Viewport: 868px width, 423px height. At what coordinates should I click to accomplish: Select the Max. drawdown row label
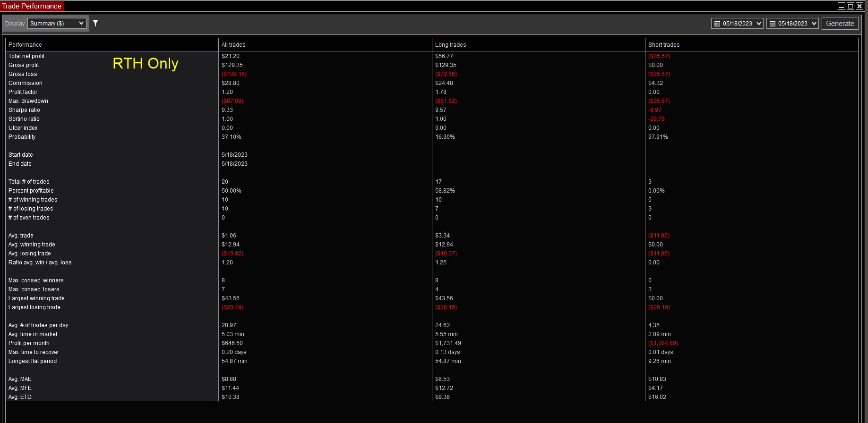pos(28,101)
